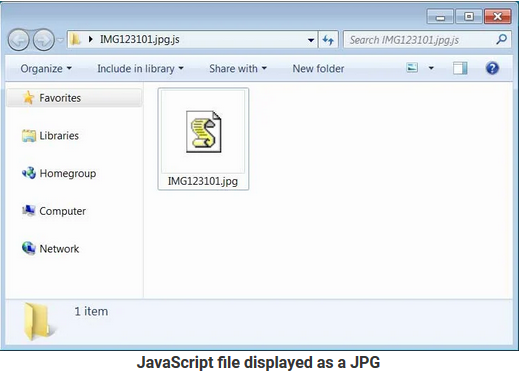Viewport: 520px width, 382px height.
Task: Open the Share with menu
Action: coord(238,69)
